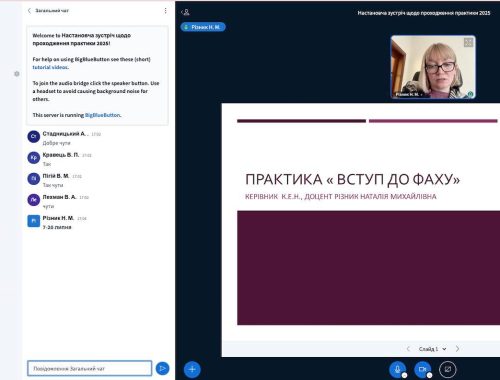Click the 'Так чути' chat message
The image size is (500, 380).
[x=53, y=185]
